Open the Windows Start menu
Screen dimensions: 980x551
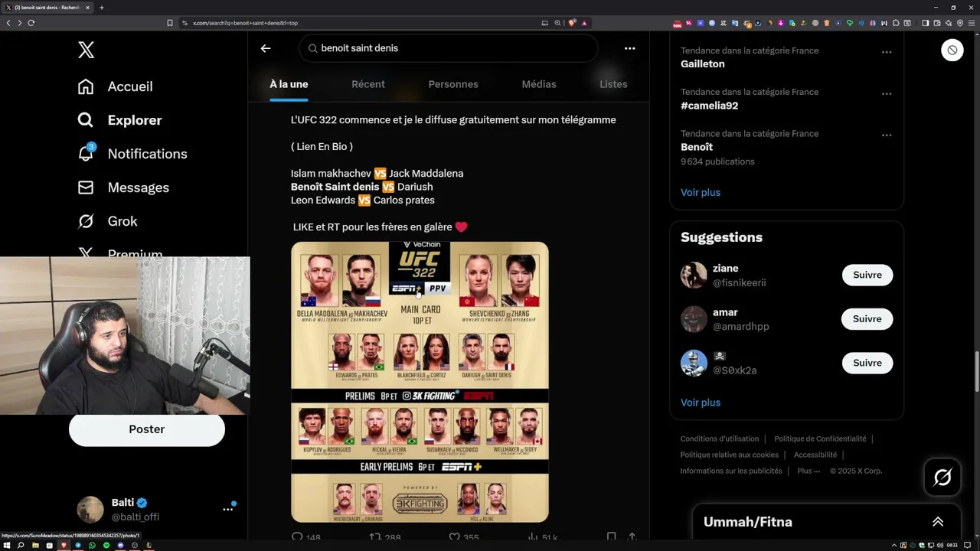click(x=8, y=545)
